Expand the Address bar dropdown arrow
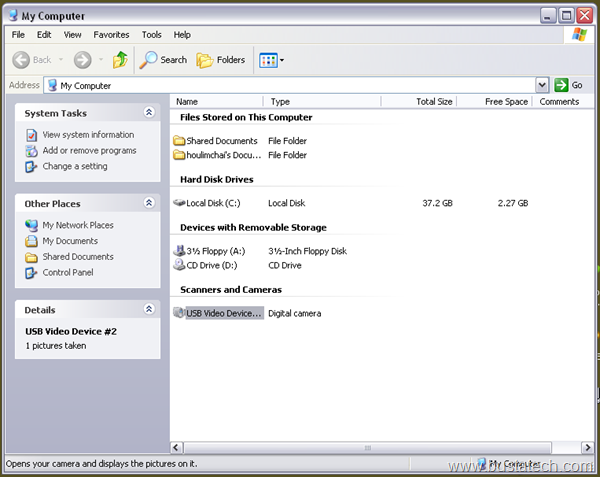 tap(542, 86)
